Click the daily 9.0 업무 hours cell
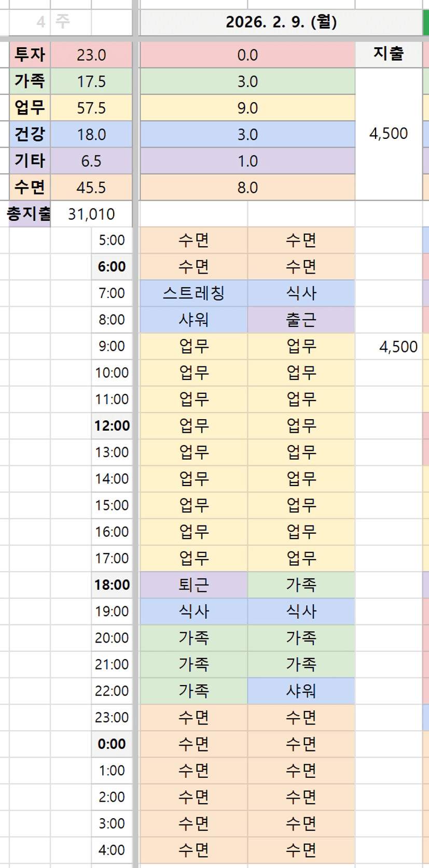 tap(247, 108)
